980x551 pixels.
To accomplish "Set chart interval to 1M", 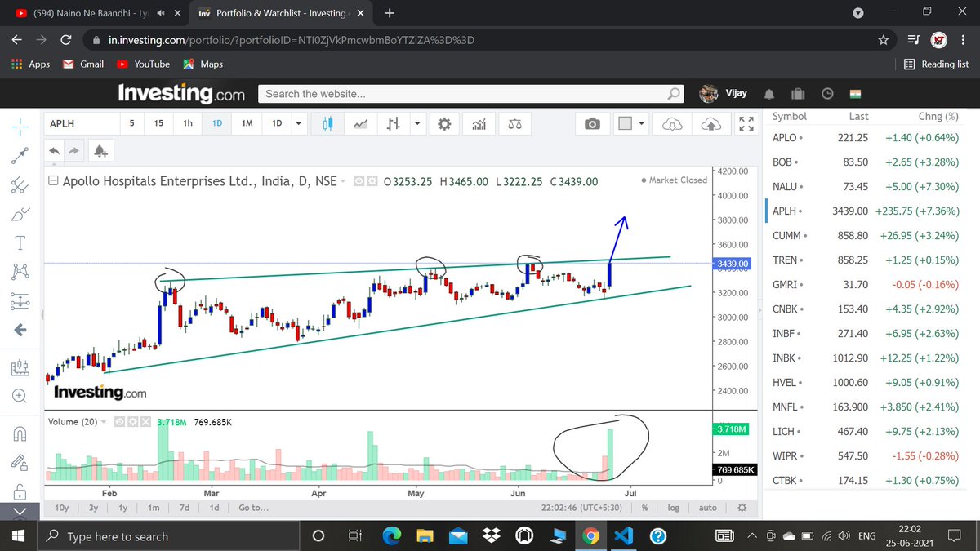I will pyautogui.click(x=246, y=123).
